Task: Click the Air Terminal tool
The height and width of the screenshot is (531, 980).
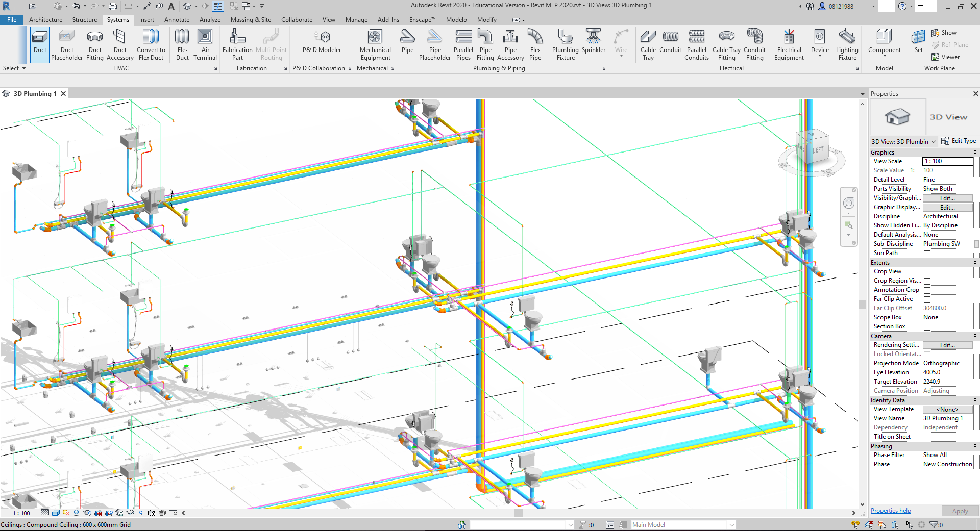Action: (205, 44)
